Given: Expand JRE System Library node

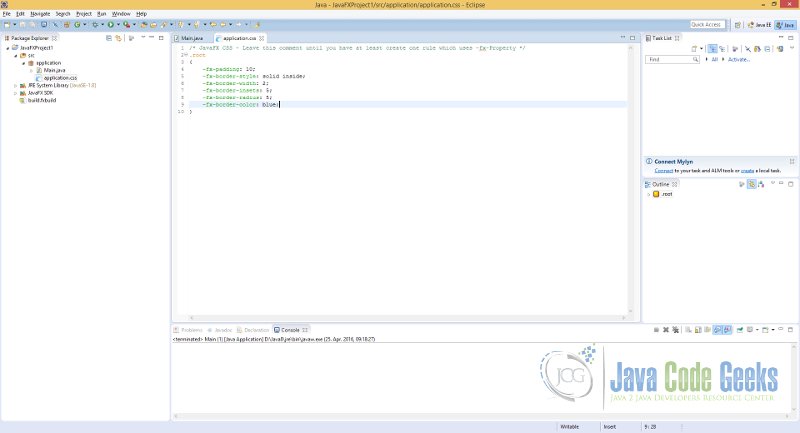Looking at the screenshot, I should tap(15, 86).
